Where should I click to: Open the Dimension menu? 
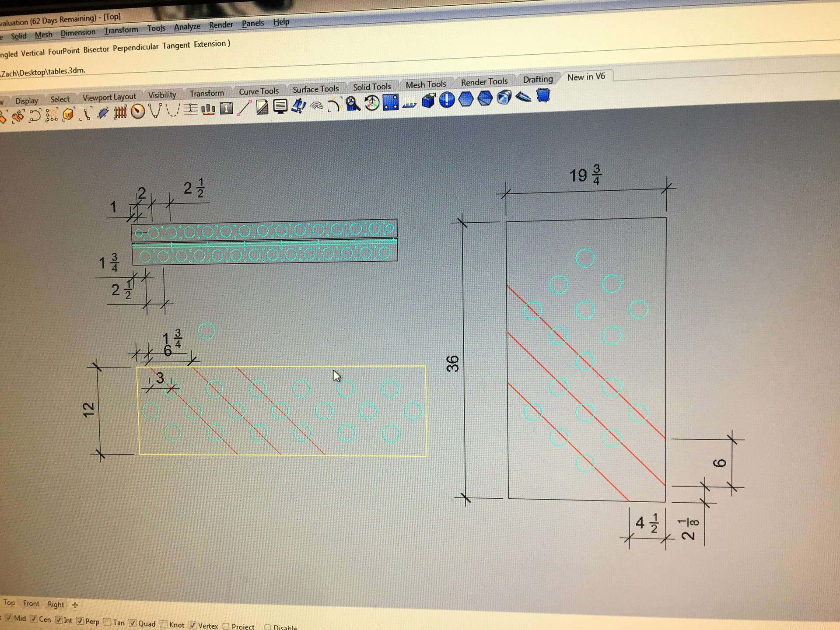click(x=78, y=33)
